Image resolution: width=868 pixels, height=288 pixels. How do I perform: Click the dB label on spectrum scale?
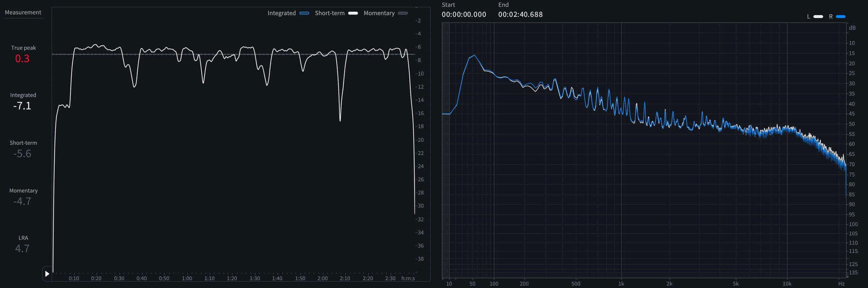852,28
